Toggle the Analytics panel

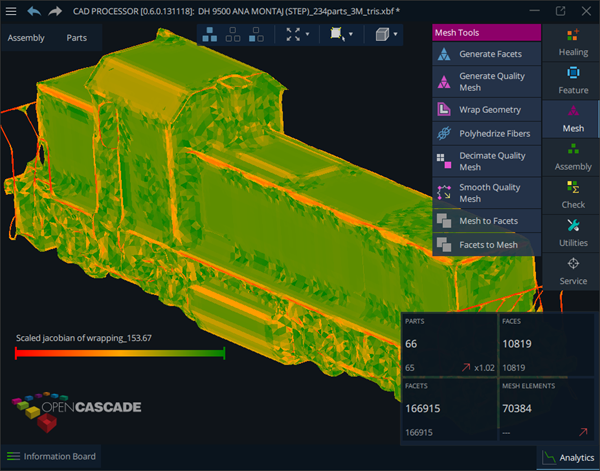(x=567, y=457)
